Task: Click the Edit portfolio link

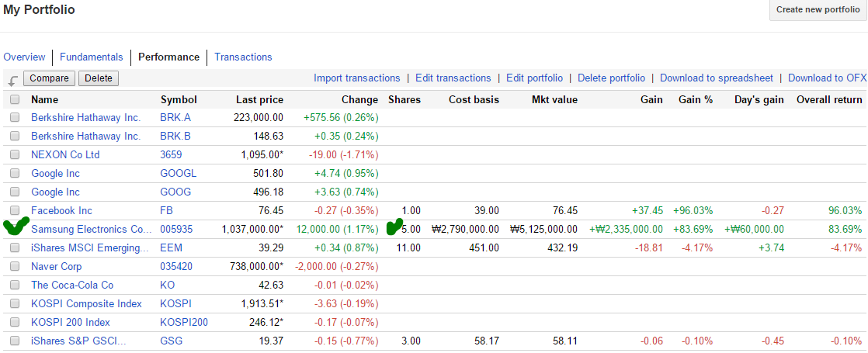Action: click(535, 78)
